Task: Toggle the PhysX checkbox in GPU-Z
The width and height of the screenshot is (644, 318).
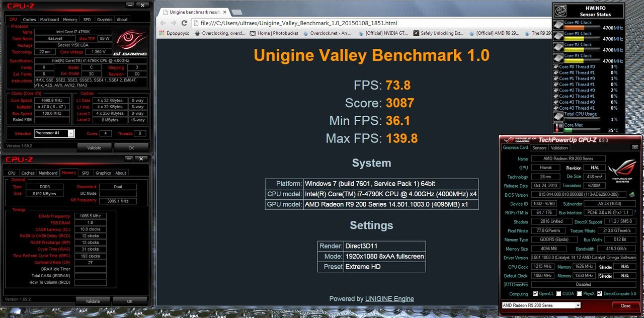Action: 580,294
